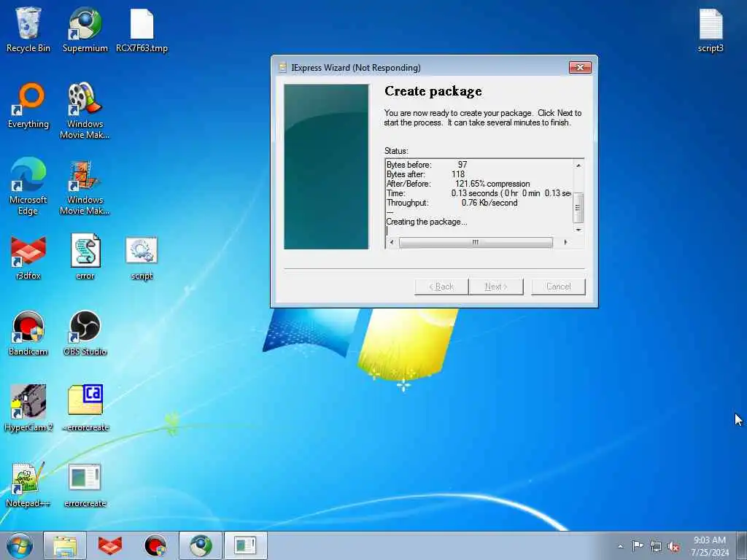The image size is (747, 560).
Task: Click the 'Bytes before: 97' status line
Action: pyautogui.click(x=427, y=165)
